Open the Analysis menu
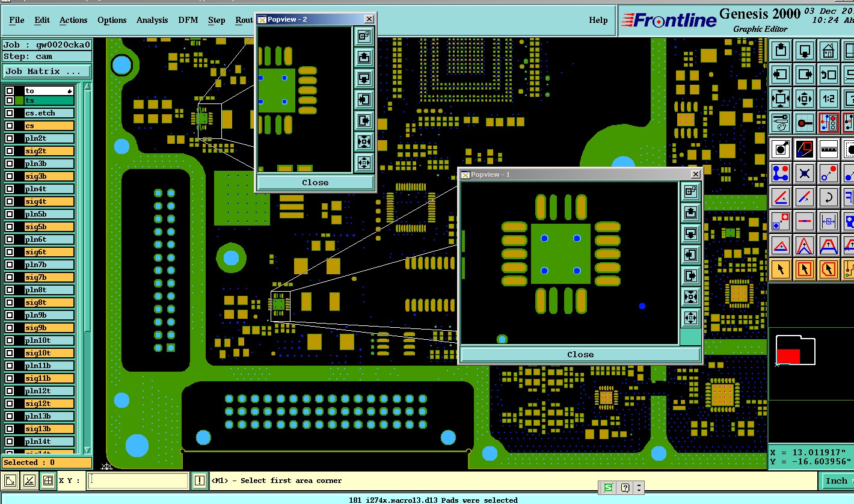 (152, 20)
